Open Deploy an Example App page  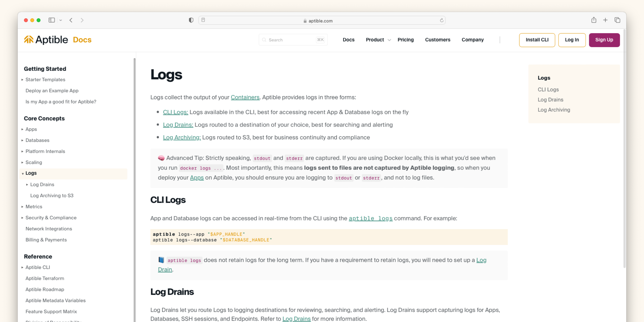click(x=52, y=91)
